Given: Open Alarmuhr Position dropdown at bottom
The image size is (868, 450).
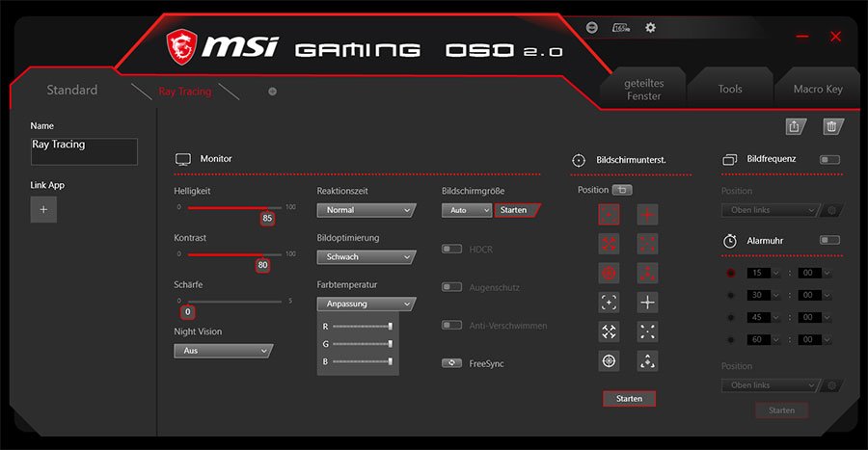Looking at the screenshot, I should click(770, 385).
